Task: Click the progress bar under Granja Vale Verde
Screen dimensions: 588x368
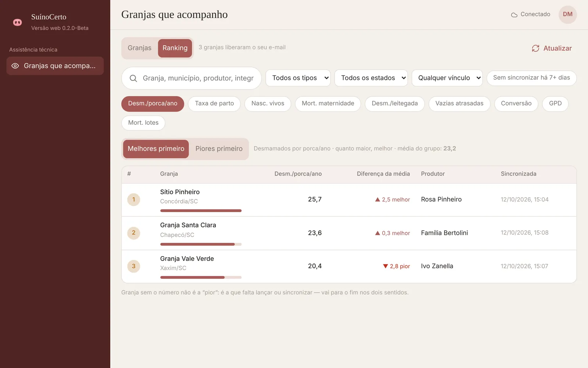Action: click(x=201, y=277)
